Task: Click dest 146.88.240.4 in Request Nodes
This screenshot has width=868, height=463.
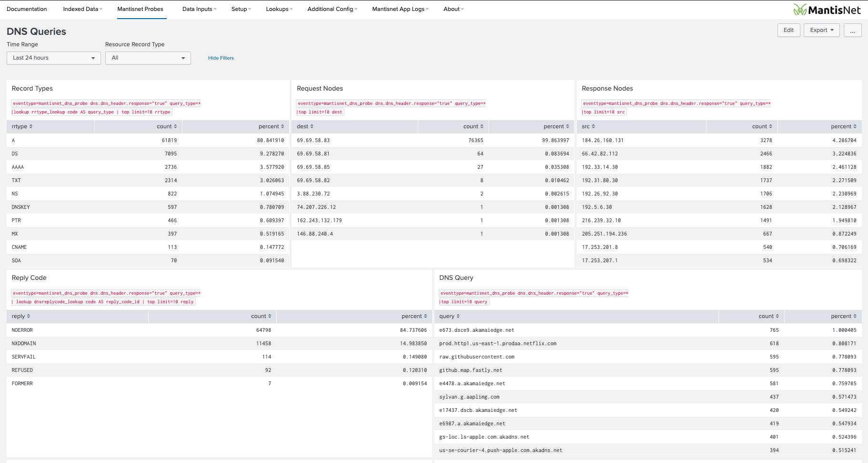Action: [x=314, y=234]
